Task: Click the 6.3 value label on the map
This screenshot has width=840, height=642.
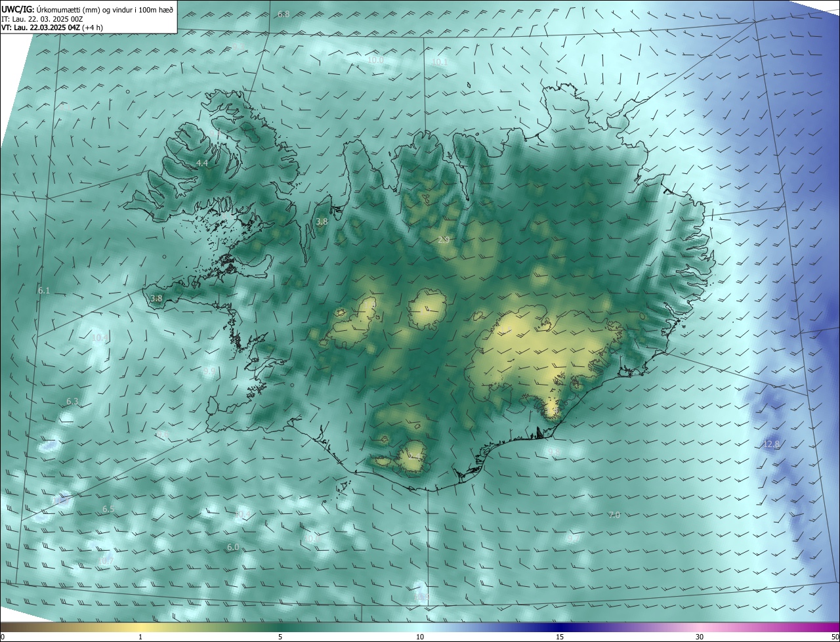Action: click(x=72, y=402)
